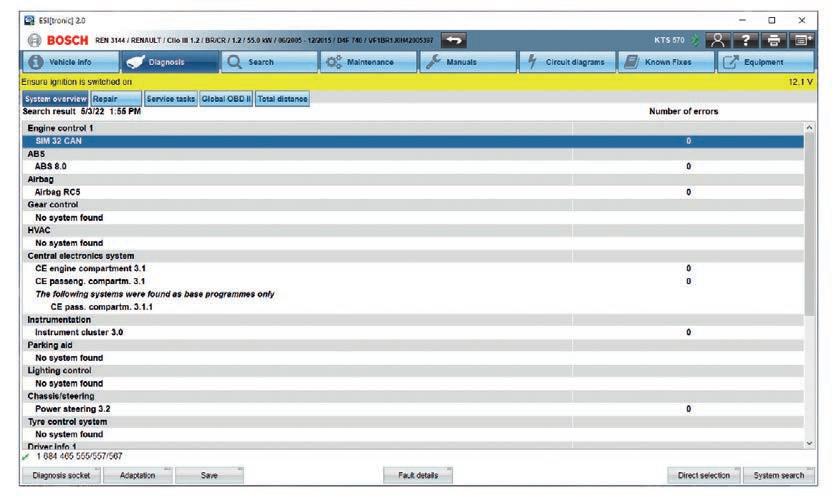The image size is (835, 502).
Task: Open the Known Fixes tab
Action: (x=666, y=62)
